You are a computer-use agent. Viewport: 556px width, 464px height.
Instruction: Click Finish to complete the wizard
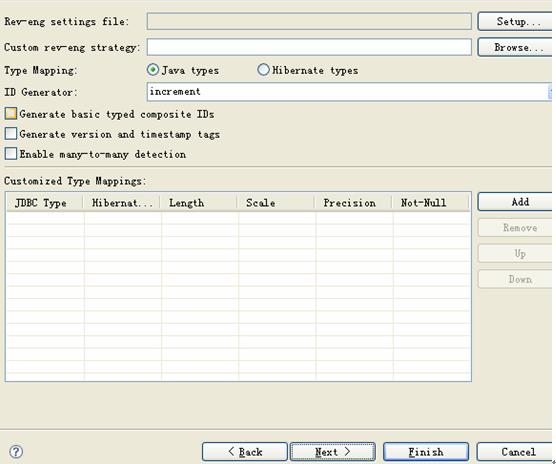pyautogui.click(x=426, y=452)
